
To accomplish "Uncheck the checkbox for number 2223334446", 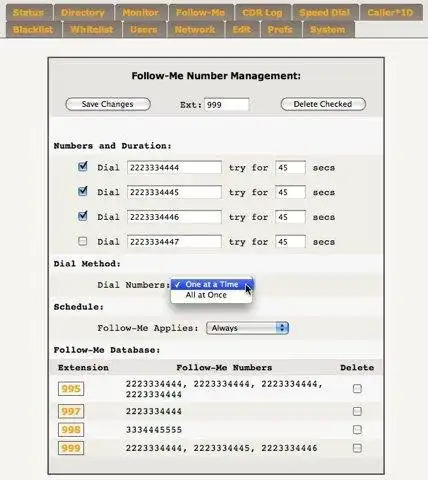I will (x=83, y=216).
